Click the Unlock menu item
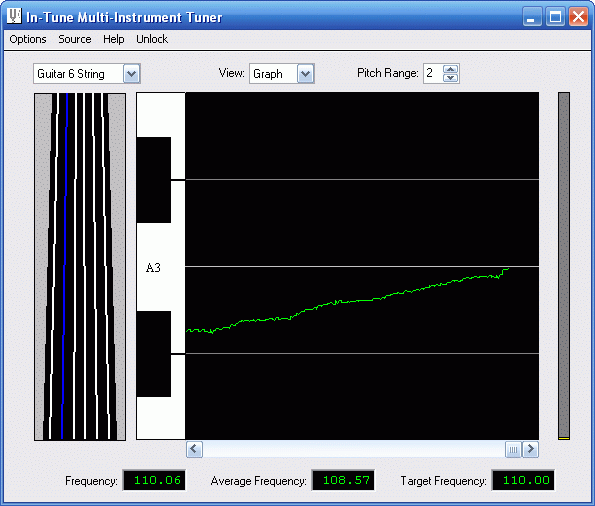The width and height of the screenshot is (595, 506). pyautogui.click(x=152, y=39)
